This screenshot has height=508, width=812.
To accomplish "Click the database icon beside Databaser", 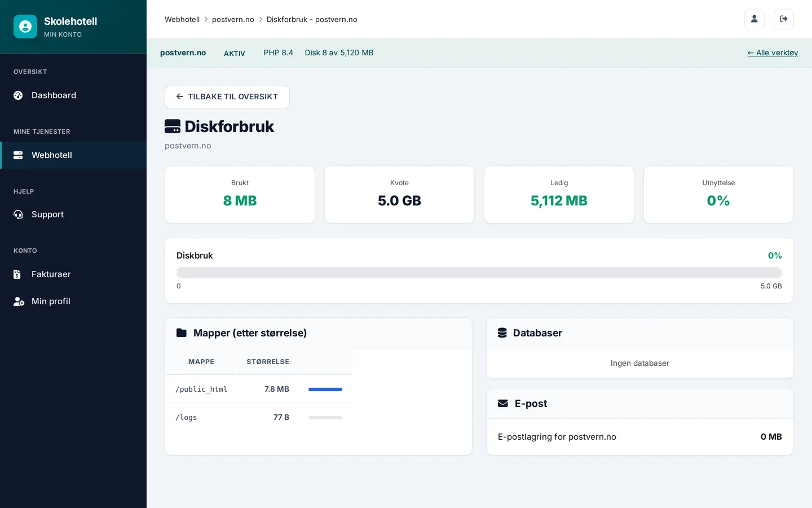I will click(x=502, y=333).
